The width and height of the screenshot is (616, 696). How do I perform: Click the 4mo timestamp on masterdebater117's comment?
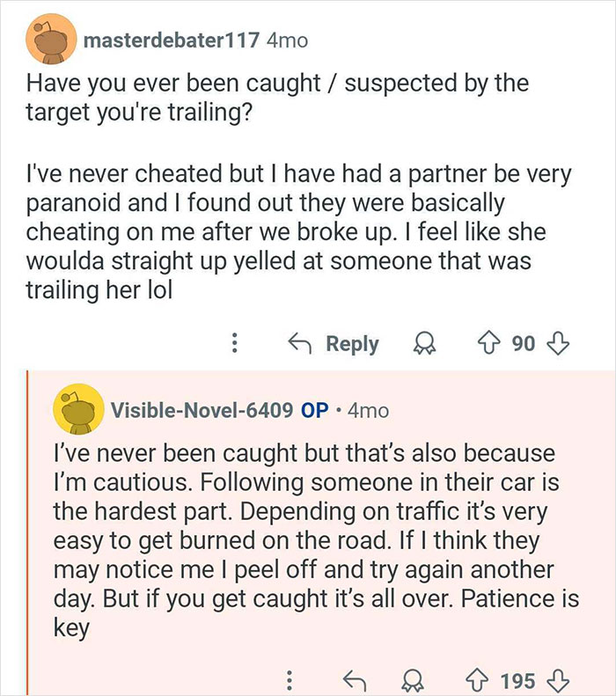tap(287, 40)
